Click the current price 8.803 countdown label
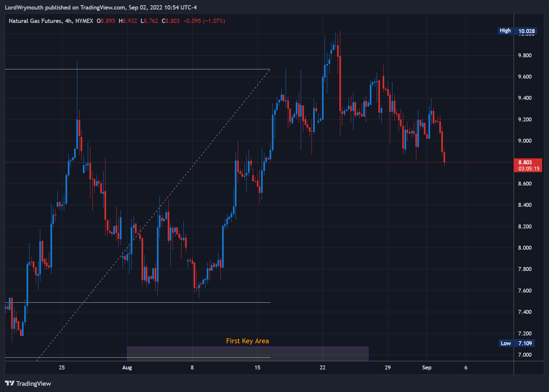Image resolution: width=549 pixels, height=392 pixels. [528, 165]
